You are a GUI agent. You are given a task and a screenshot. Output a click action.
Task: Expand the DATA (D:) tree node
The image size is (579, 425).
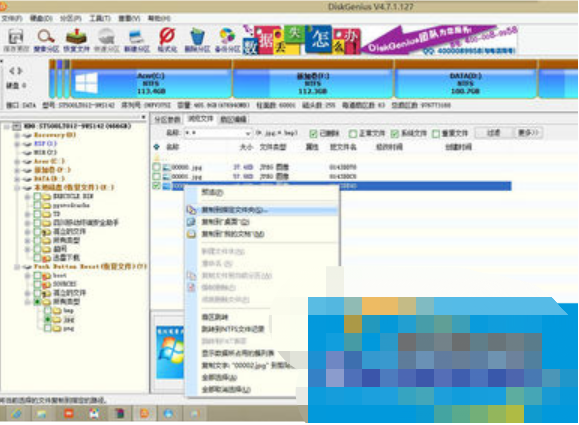(x=17, y=179)
